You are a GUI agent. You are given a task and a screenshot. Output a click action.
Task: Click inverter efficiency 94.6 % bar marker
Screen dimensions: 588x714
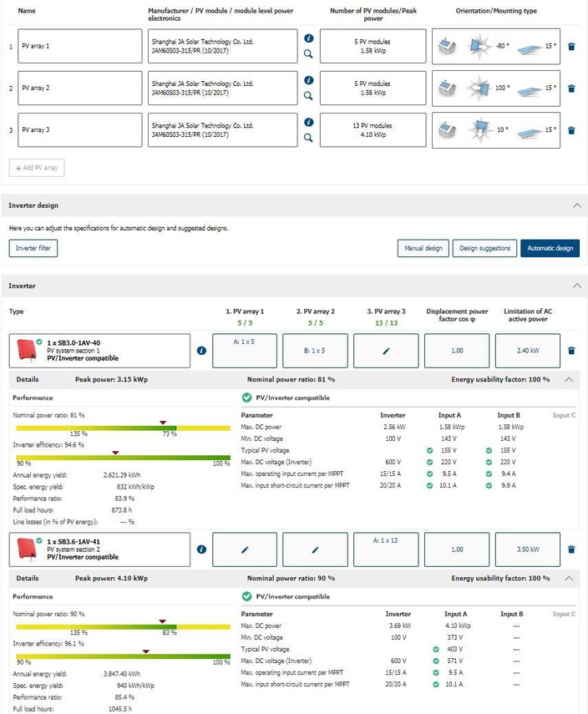click(x=116, y=453)
